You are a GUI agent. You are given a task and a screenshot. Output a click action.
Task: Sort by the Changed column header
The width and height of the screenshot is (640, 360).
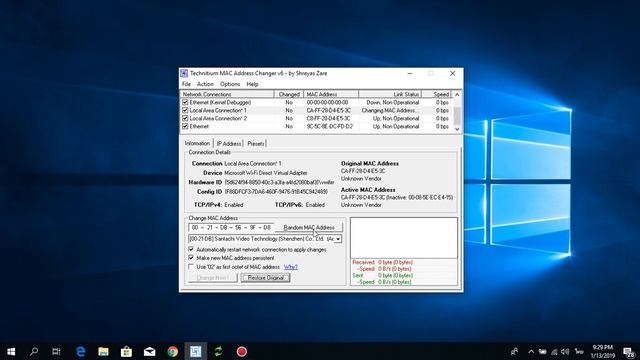click(x=289, y=94)
